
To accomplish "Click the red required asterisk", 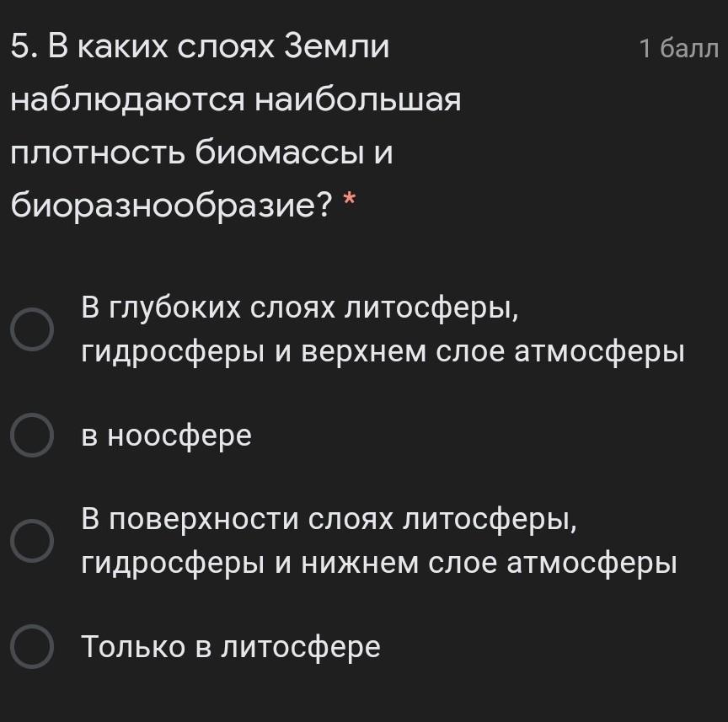I will click(349, 201).
